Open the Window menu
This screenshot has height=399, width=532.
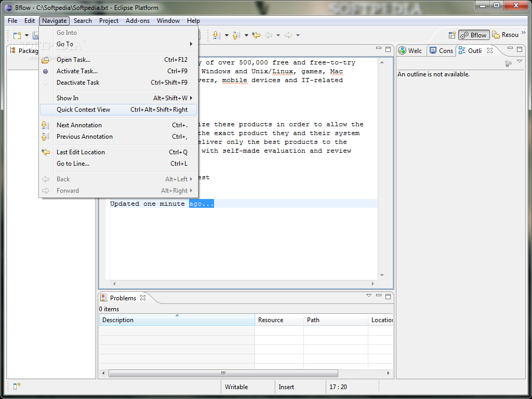click(x=168, y=21)
